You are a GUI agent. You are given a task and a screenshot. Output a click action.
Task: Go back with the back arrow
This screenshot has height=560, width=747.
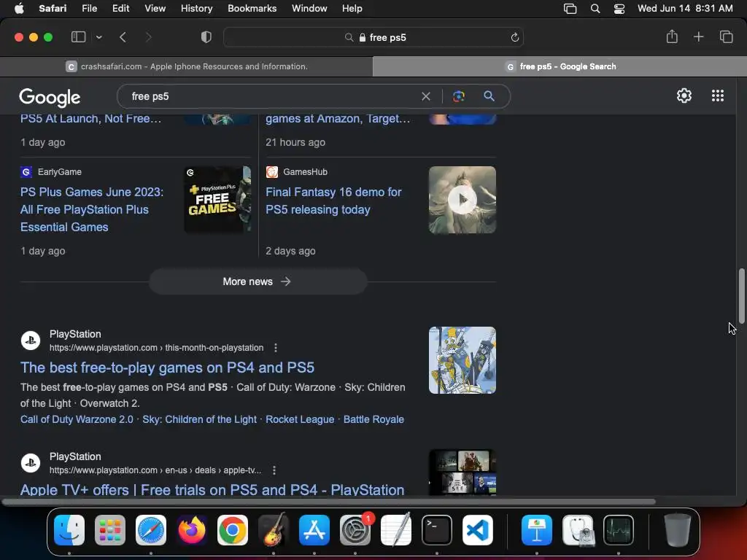tap(123, 37)
